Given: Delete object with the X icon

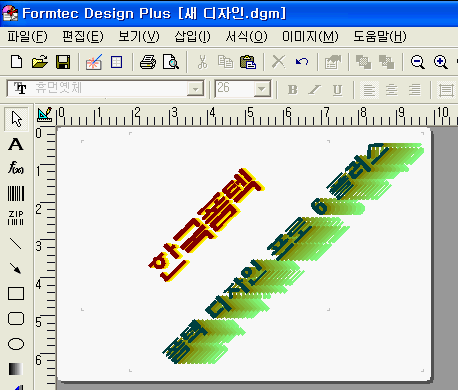Looking at the screenshot, I should [279, 62].
